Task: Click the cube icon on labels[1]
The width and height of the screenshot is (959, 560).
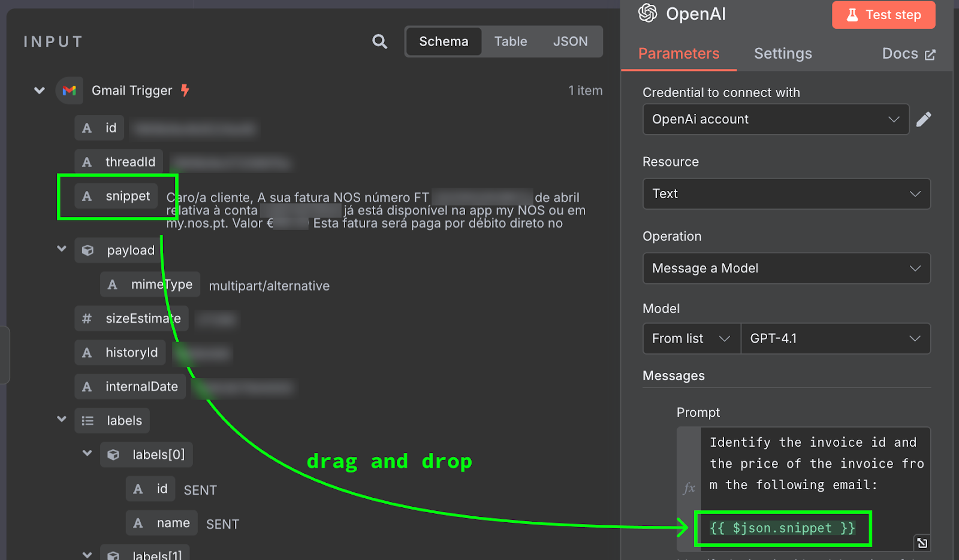Action: tap(113, 555)
